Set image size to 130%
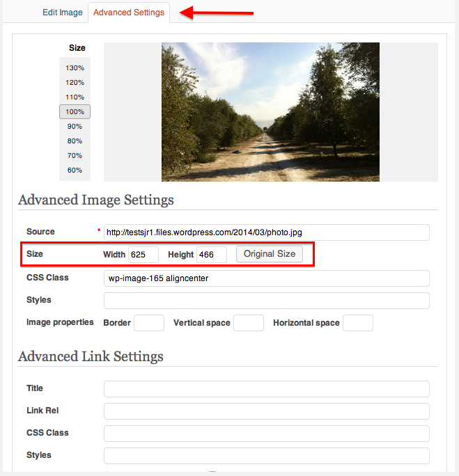 (x=75, y=68)
